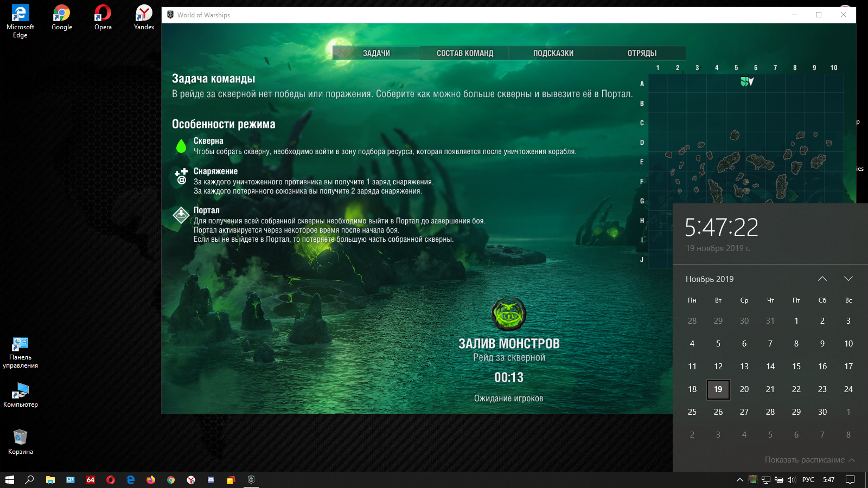This screenshot has height=488, width=868.
Task: Click the Снаряжение charge icon
Action: coord(181,176)
